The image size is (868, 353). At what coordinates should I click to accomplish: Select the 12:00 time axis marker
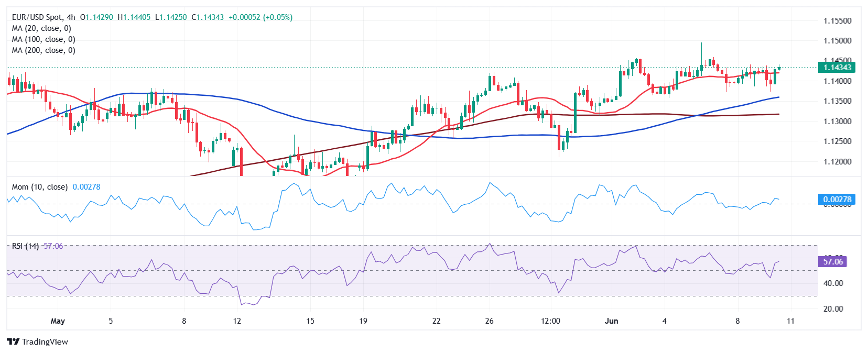(550, 321)
